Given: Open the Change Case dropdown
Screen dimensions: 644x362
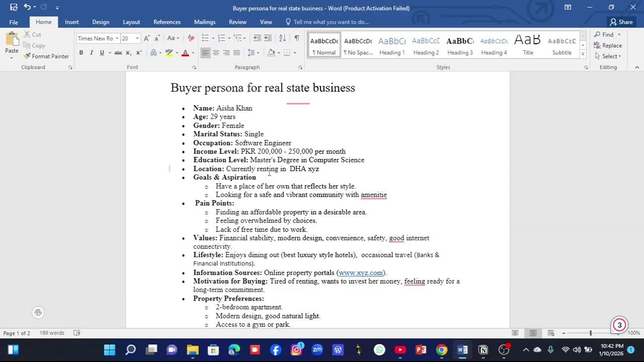Looking at the screenshot, I should pos(174,38).
